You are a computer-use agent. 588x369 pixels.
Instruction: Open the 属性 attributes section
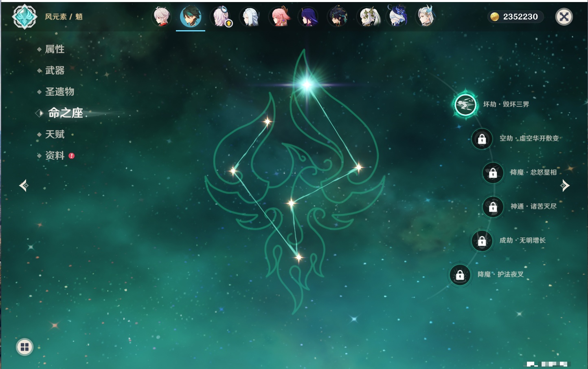pos(55,49)
